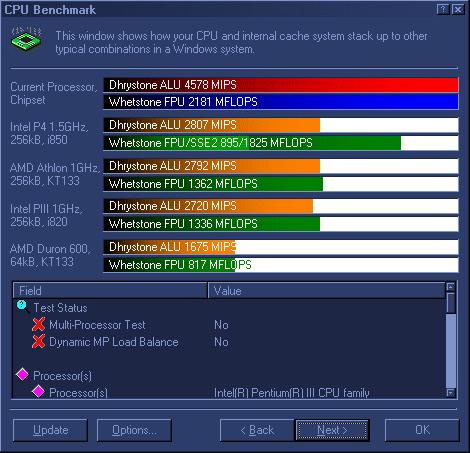Click the scroll down arrow in results list
The height and width of the screenshot is (453, 470).
click(451, 393)
